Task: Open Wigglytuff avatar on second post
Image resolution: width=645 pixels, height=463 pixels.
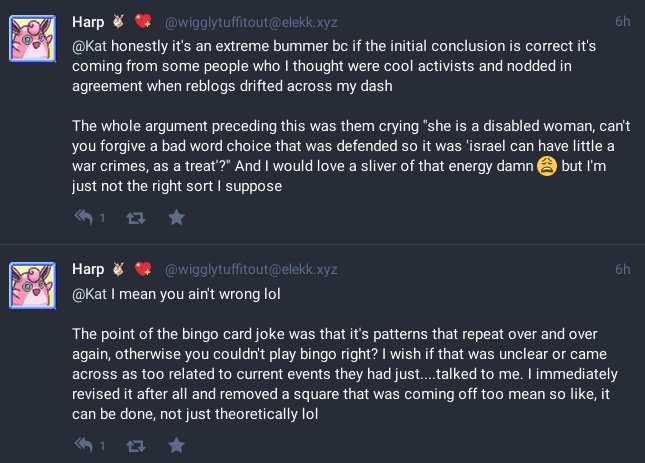Action: coord(32,285)
